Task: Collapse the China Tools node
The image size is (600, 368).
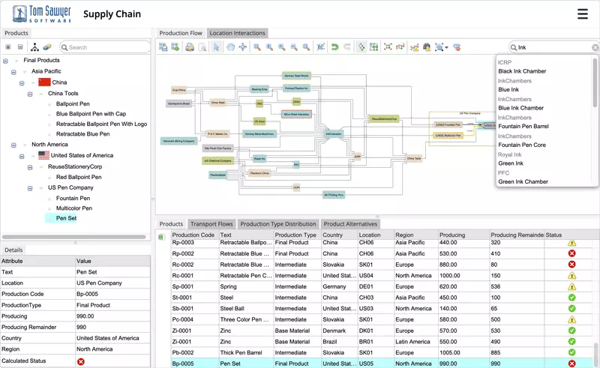Action: (30, 94)
